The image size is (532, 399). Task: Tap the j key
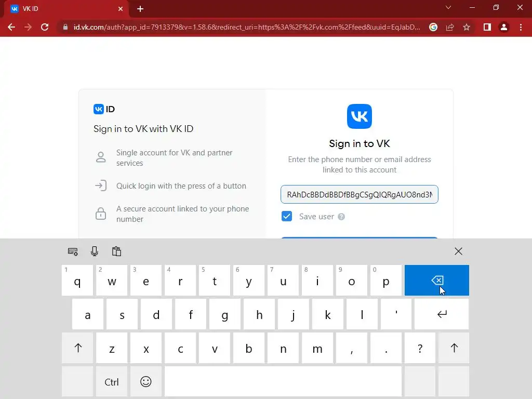[294, 314]
